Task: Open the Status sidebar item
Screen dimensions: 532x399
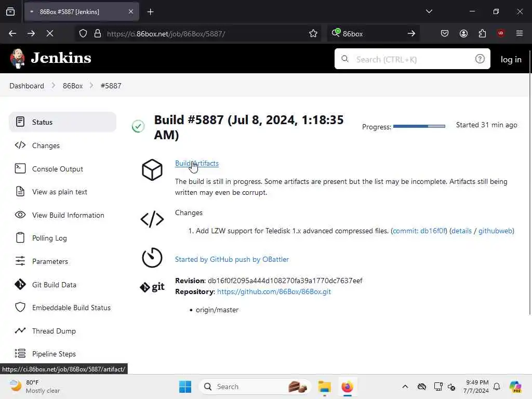Action: click(62, 122)
